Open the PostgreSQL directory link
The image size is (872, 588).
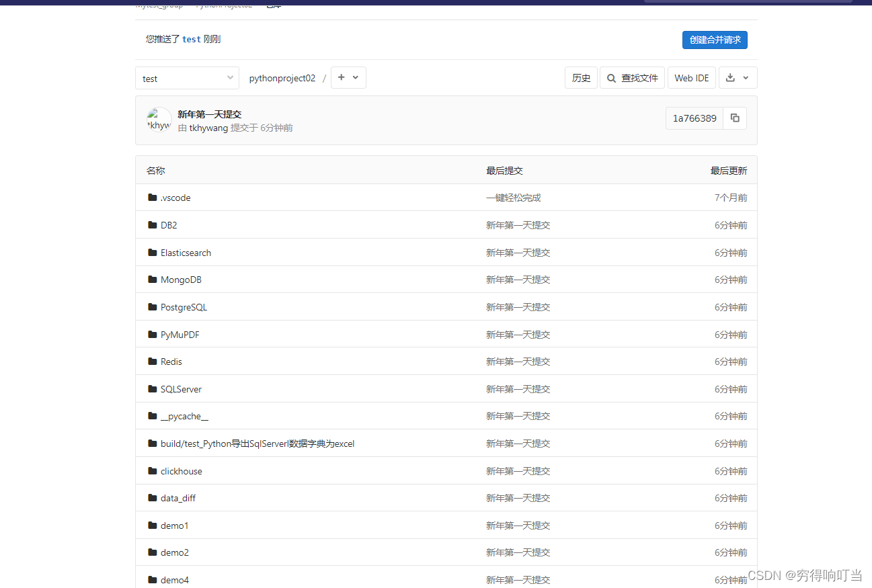tap(184, 307)
